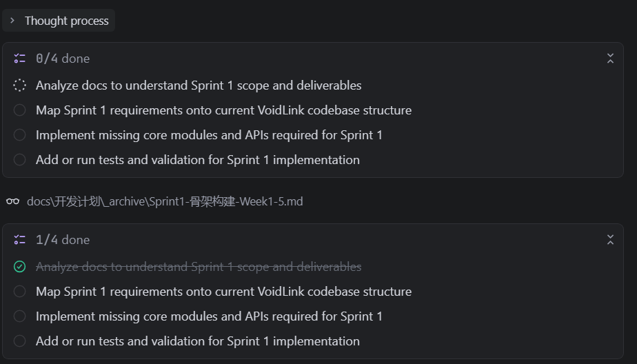Toggle second-panel circle for Map Sprint 1 requirements
This screenshot has height=364, width=637.
(x=20, y=292)
